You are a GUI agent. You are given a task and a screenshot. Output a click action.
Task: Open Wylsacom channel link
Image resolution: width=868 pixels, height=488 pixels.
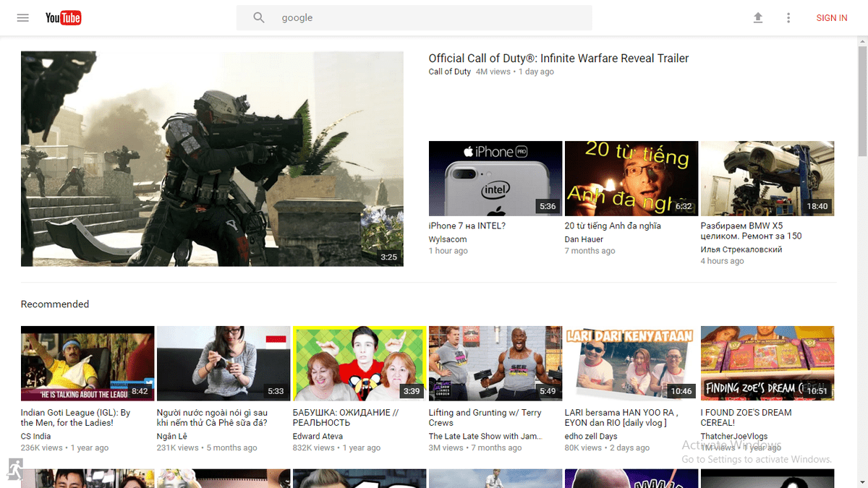[x=448, y=239]
